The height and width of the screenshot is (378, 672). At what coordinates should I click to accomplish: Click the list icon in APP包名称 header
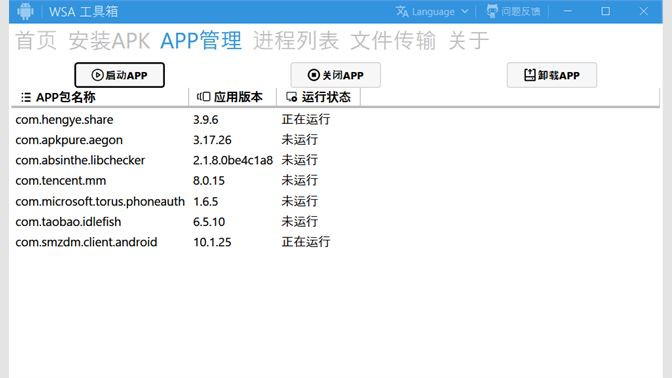click(26, 97)
